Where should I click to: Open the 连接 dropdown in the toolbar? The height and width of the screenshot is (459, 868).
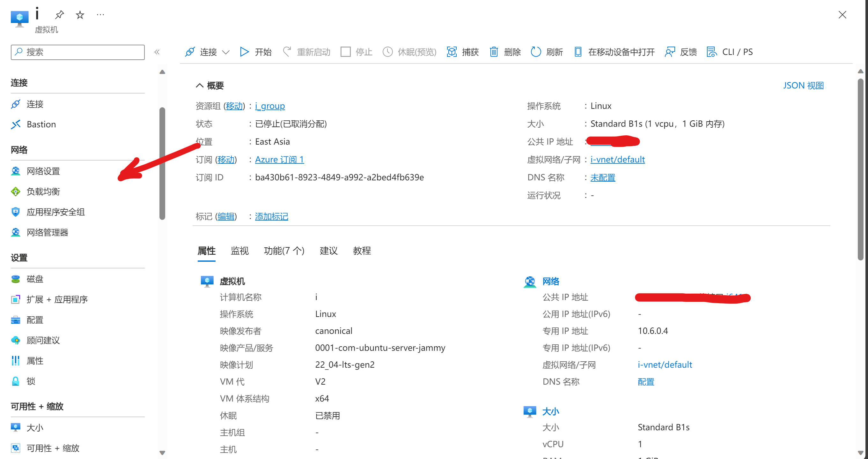pyautogui.click(x=207, y=52)
